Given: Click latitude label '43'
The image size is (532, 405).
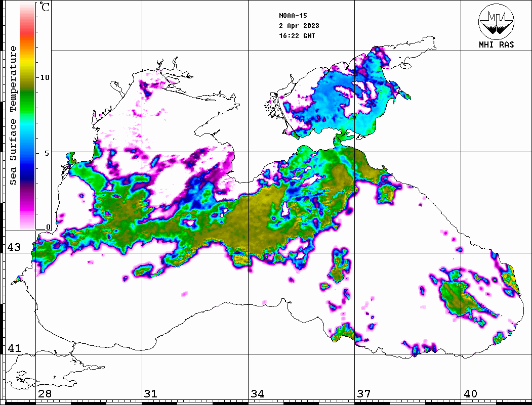Looking at the screenshot, I should tap(14, 247).
